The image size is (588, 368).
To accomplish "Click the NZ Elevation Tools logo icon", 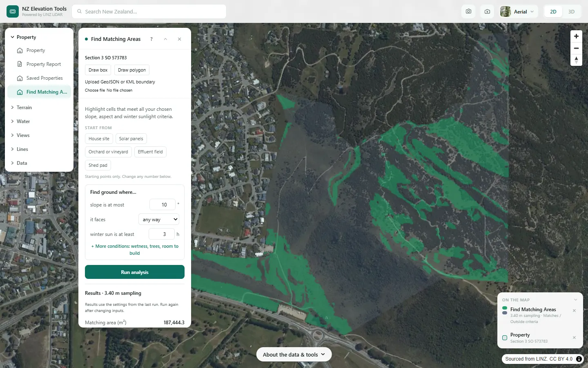I will tap(13, 11).
